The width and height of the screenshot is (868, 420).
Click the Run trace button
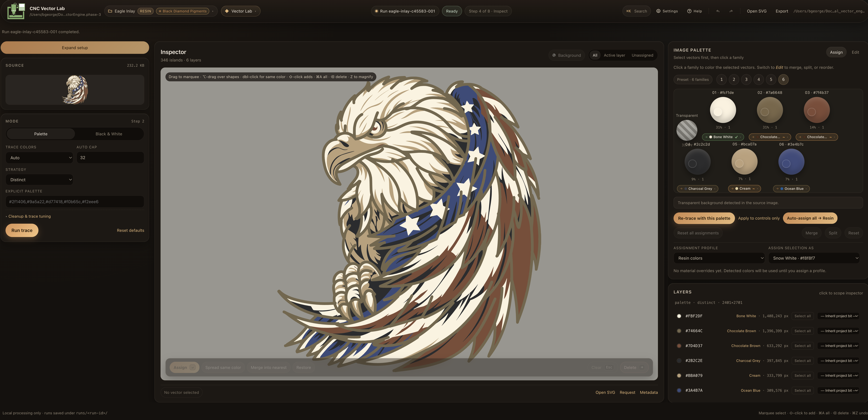point(22,230)
